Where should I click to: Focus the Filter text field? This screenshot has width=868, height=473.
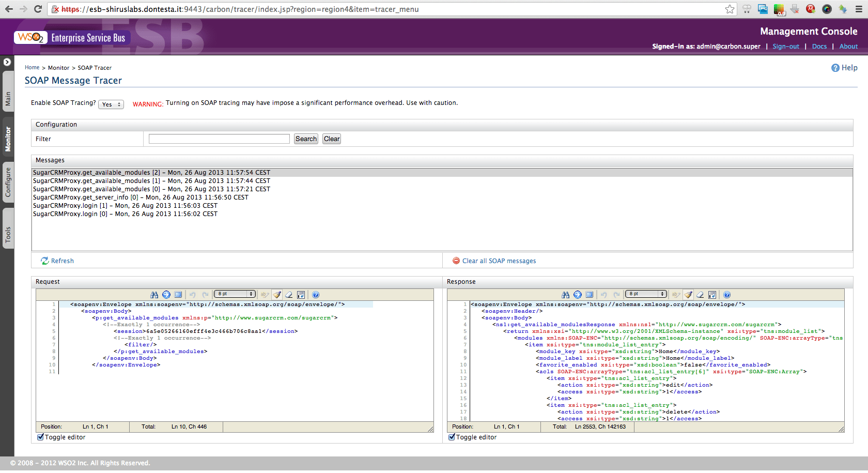coord(219,139)
